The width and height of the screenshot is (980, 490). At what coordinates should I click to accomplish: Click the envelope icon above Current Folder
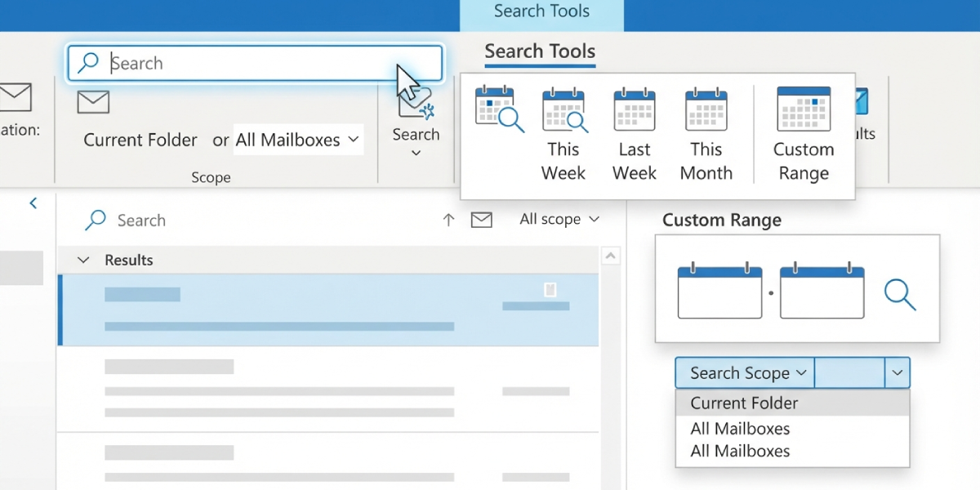pyautogui.click(x=93, y=101)
